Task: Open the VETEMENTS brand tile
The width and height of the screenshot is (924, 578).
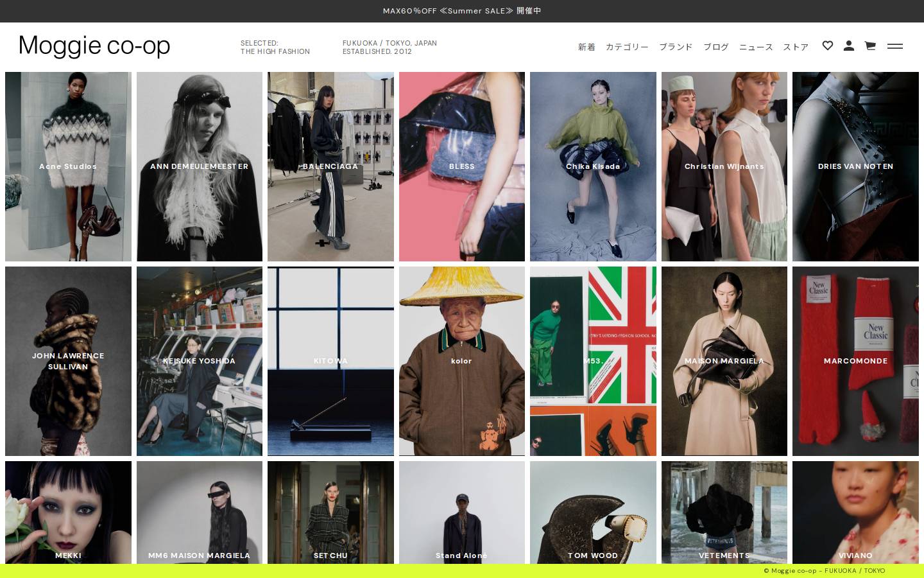Action: tap(724, 512)
